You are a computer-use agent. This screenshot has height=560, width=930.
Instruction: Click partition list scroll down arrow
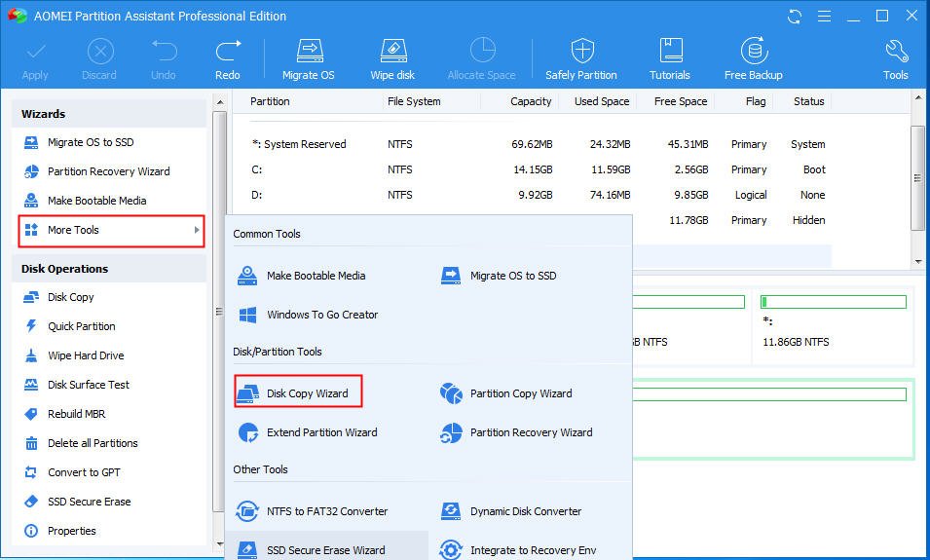918,261
